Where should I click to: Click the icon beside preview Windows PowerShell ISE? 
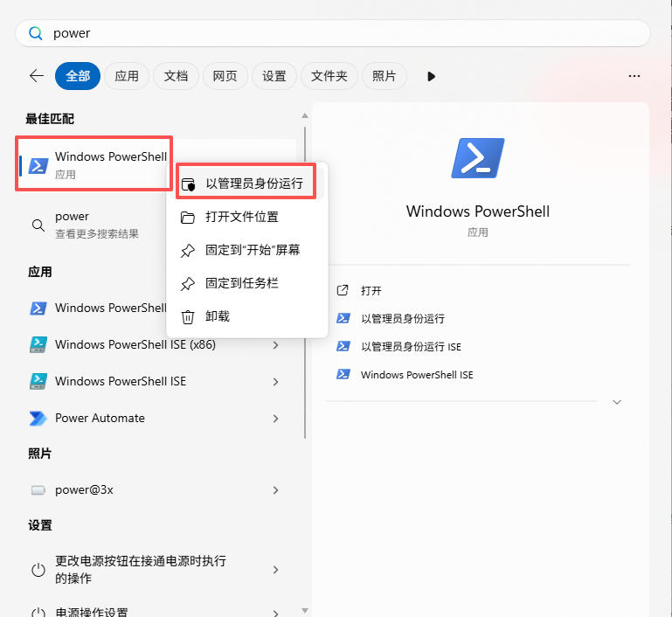[x=343, y=374]
